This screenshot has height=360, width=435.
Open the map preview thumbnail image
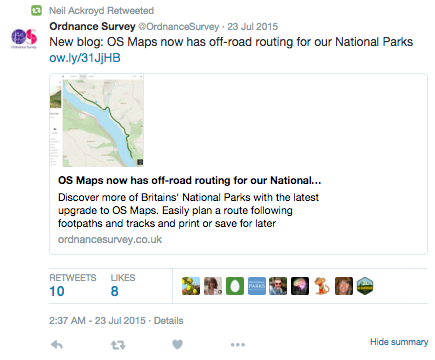click(x=97, y=120)
